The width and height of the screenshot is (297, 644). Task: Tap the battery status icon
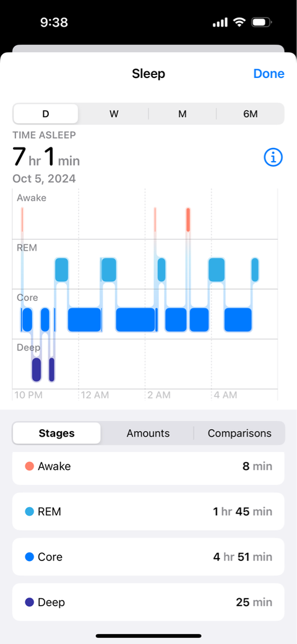tap(261, 22)
